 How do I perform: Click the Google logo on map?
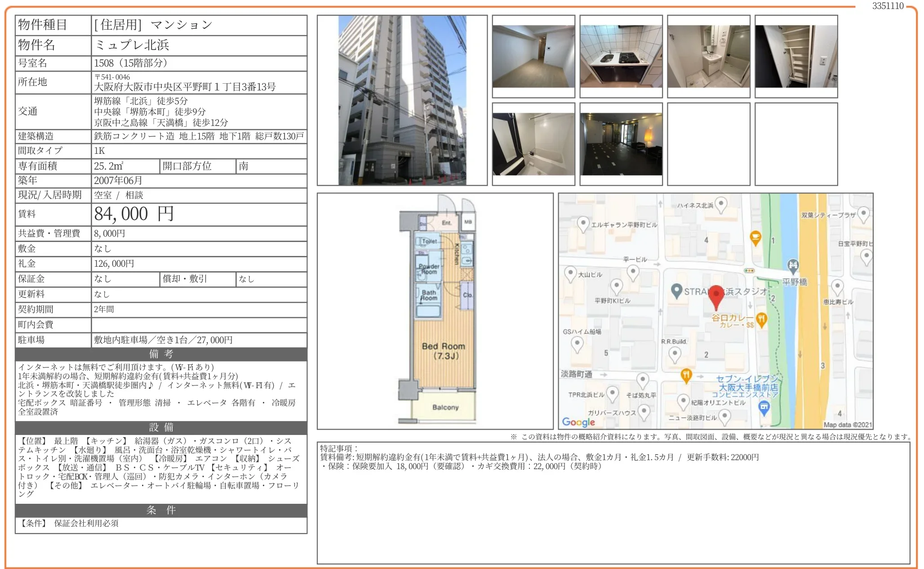click(x=578, y=422)
